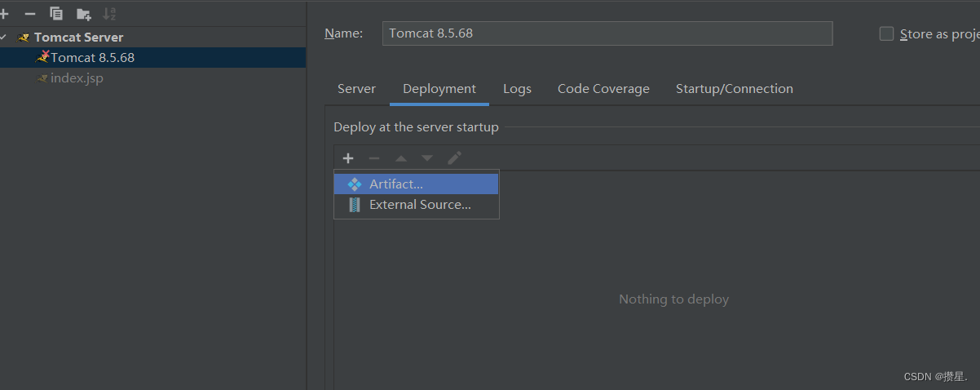Click 'Deploy at the server startup' label
The height and width of the screenshot is (390, 980).
click(x=416, y=127)
